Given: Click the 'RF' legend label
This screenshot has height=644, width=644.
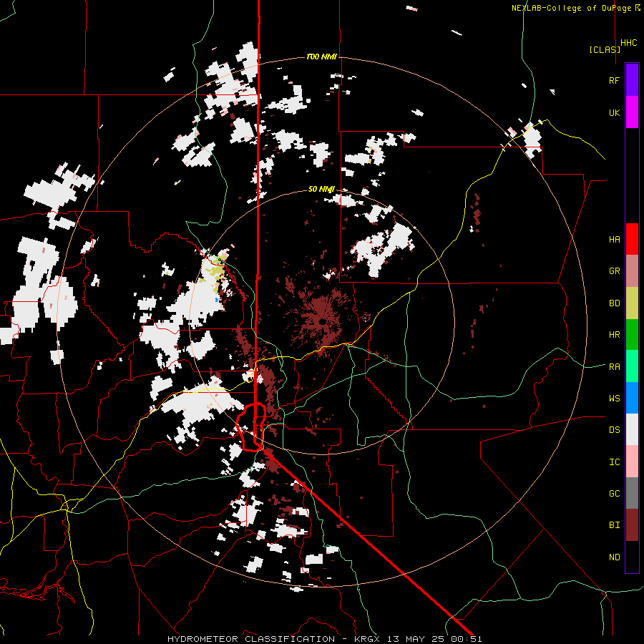Looking at the screenshot, I should coord(614,80).
